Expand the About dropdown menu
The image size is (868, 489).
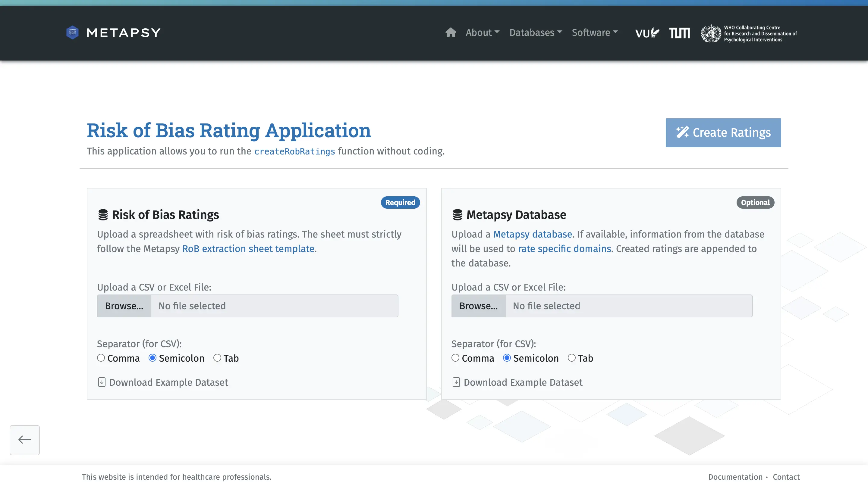pyautogui.click(x=483, y=33)
